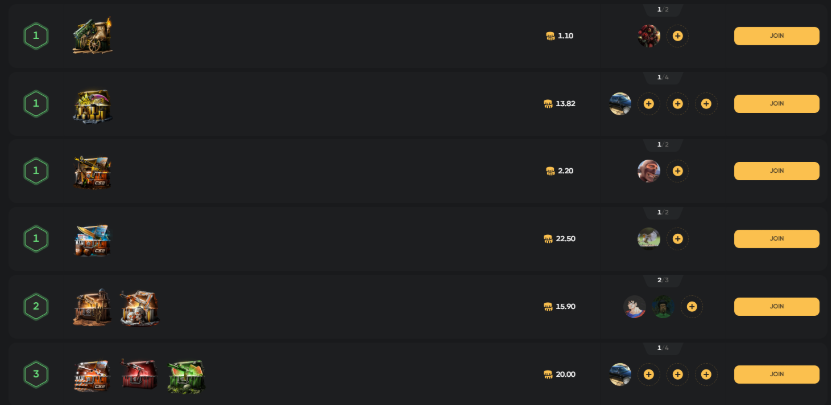Click the first plus slot in the 20.00 row

tap(649, 374)
